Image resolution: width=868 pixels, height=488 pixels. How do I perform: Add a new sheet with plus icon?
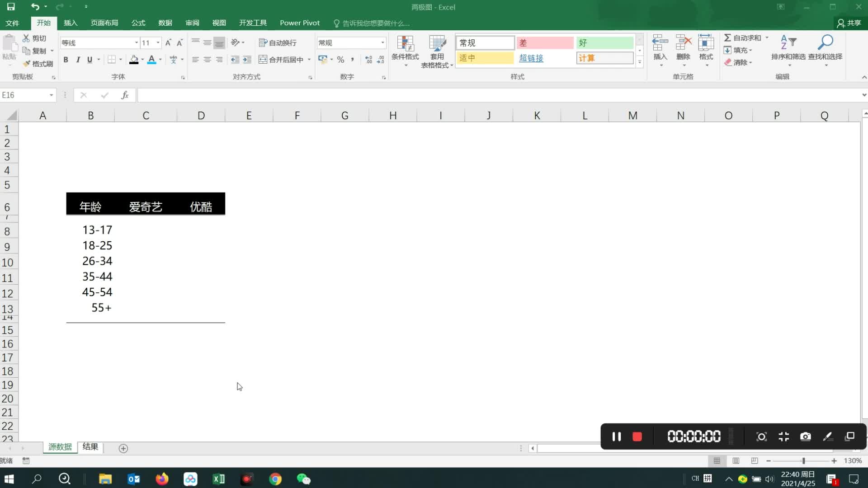point(123,448)
